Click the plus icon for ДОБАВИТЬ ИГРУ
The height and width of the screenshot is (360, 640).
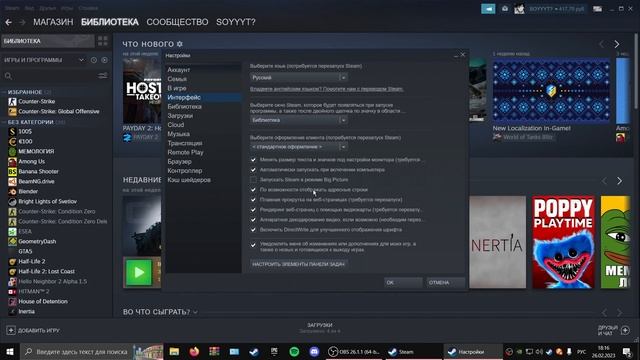click(11, 330)
